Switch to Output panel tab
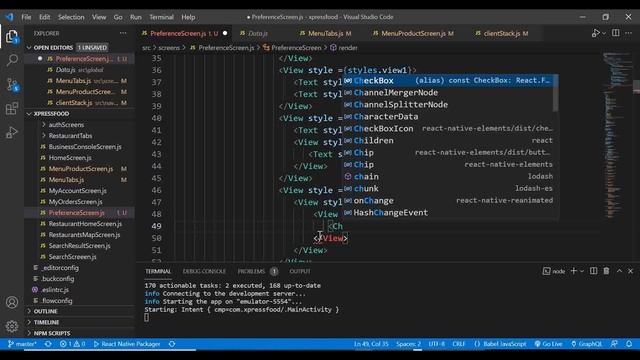The width and height of the screenshot is (640, 360). [300, 271]
